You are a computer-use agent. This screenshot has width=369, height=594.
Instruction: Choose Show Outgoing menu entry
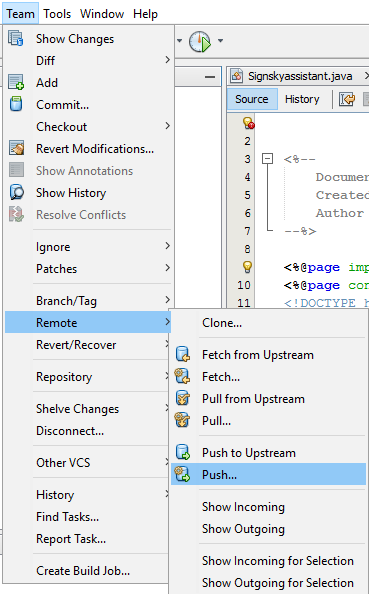tap(243, 528)
